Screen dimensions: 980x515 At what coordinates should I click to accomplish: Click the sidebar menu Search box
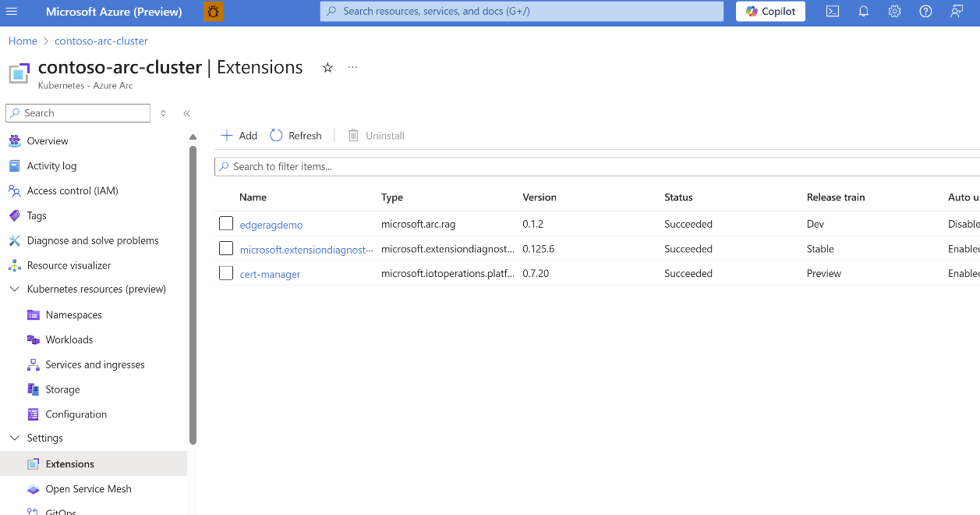[78, 113]
